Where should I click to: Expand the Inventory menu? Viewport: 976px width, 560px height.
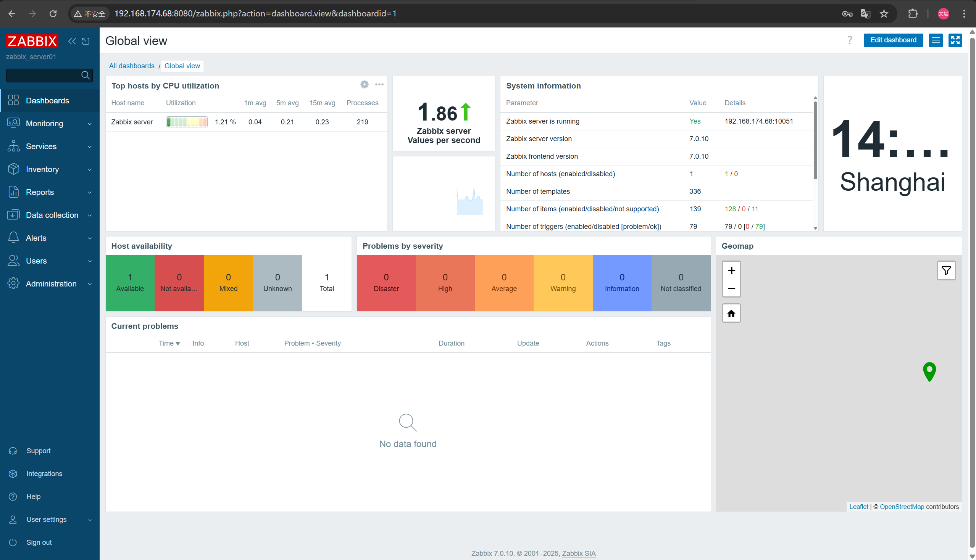pyautogui.click(x=50, y=169)
